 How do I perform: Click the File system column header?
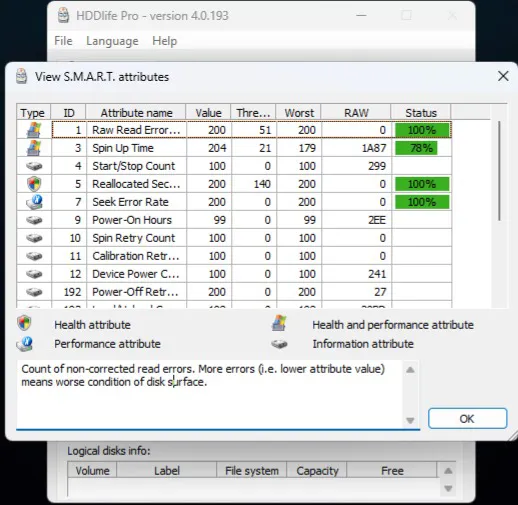point(252,471)
